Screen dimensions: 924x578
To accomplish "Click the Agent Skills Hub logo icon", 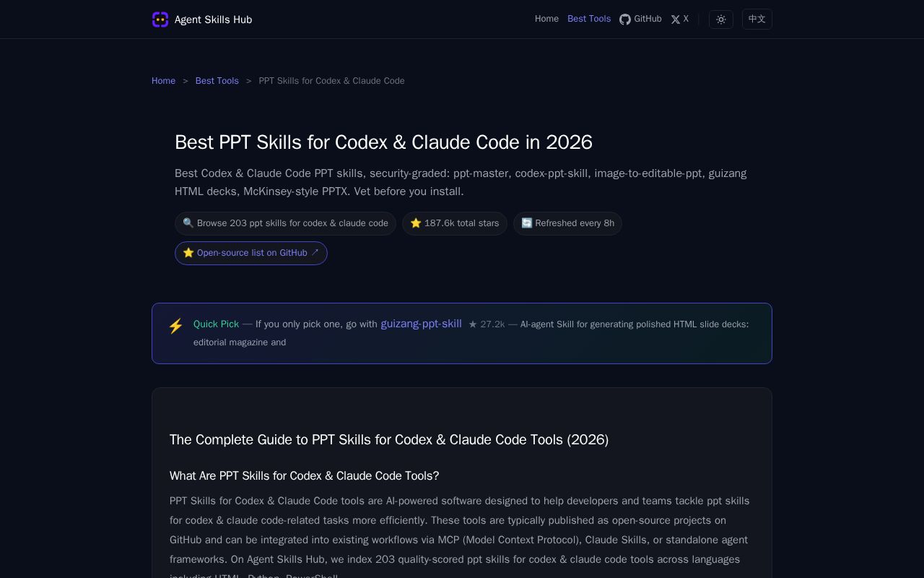I will click(x=160, y=20).
